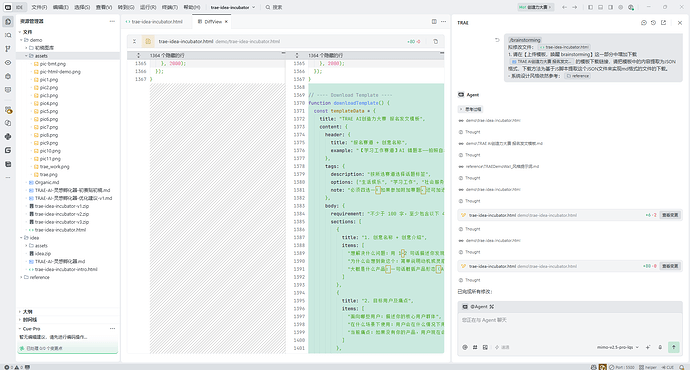690x370 pixels.
Task: Send the chat message with arrow button
Action: tap(674, 347)
